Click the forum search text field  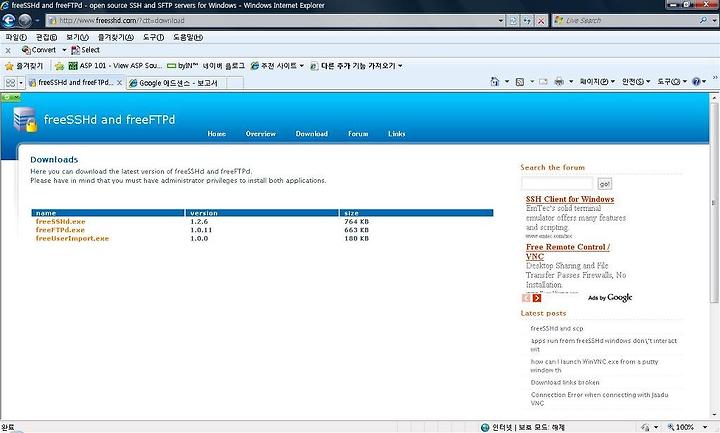tap(557, 184)
